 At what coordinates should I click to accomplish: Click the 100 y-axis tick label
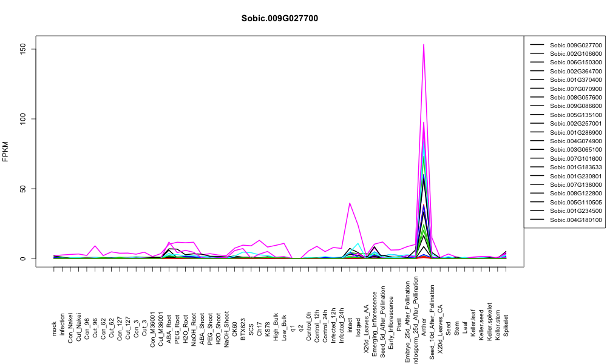click(23, 119)
